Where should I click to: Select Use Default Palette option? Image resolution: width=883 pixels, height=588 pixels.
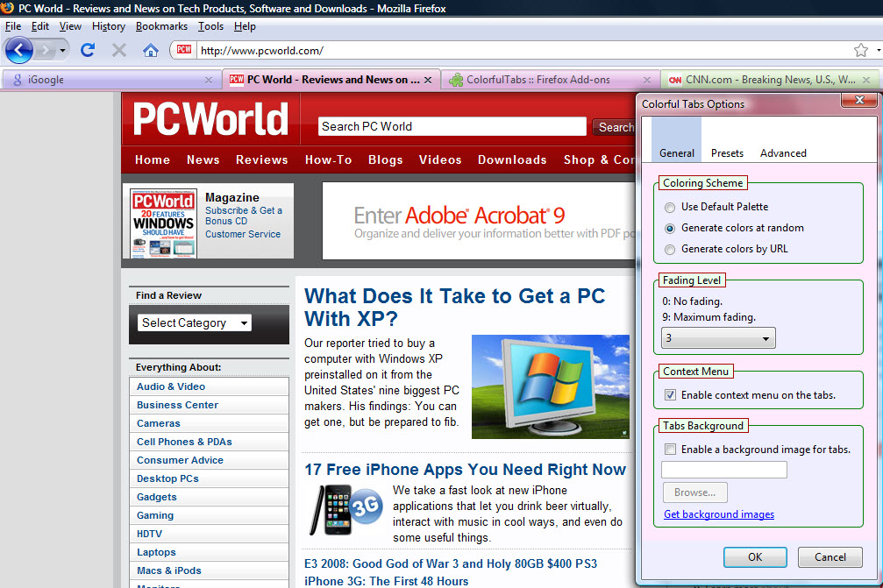[671, 208]
